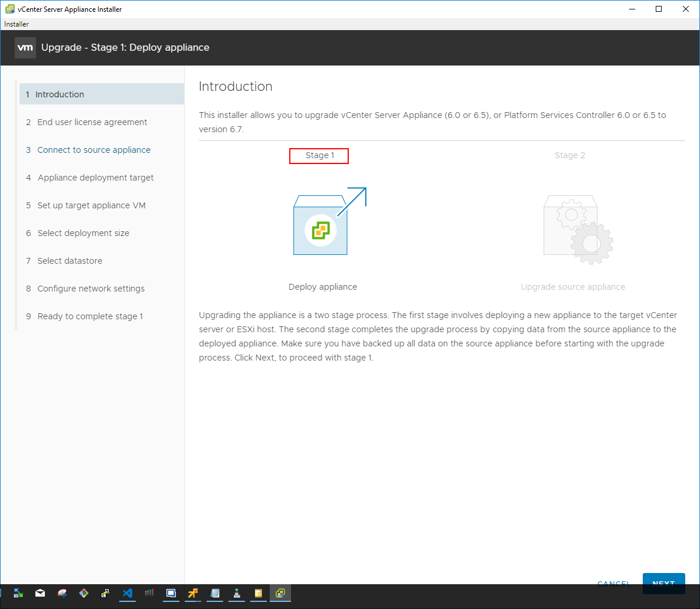The height and width of the screenshot is (609, 700).
Task: Select step 1 Introduction
Action: pos(102,94)
